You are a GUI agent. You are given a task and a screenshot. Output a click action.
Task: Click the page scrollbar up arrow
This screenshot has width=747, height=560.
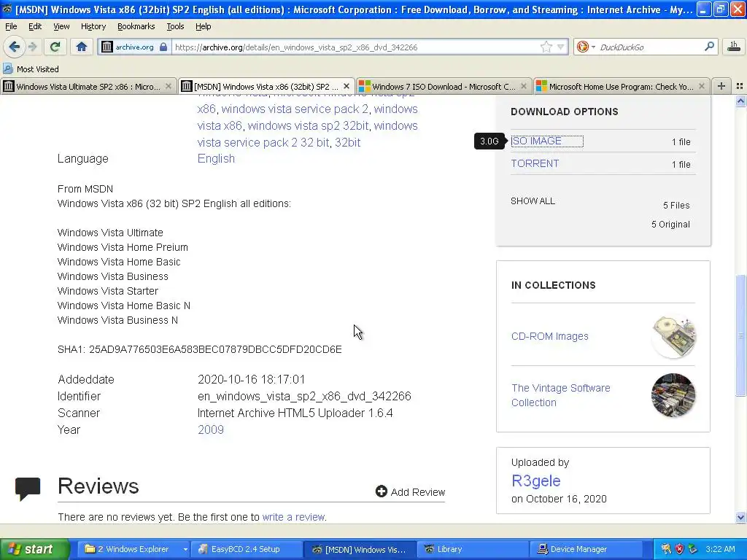tap(740, 101)
